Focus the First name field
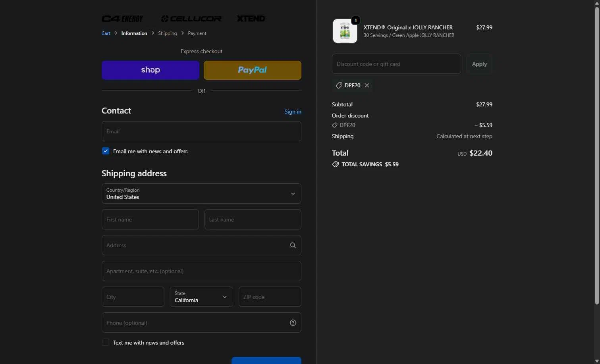Viewport: 600px width, 364px height. click(150, 220)
